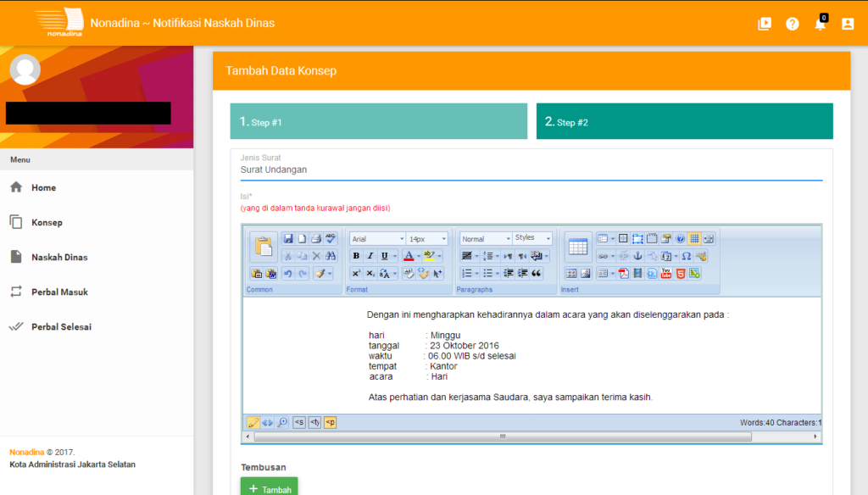Insert a PDF document icon

[x=623, y=274]
